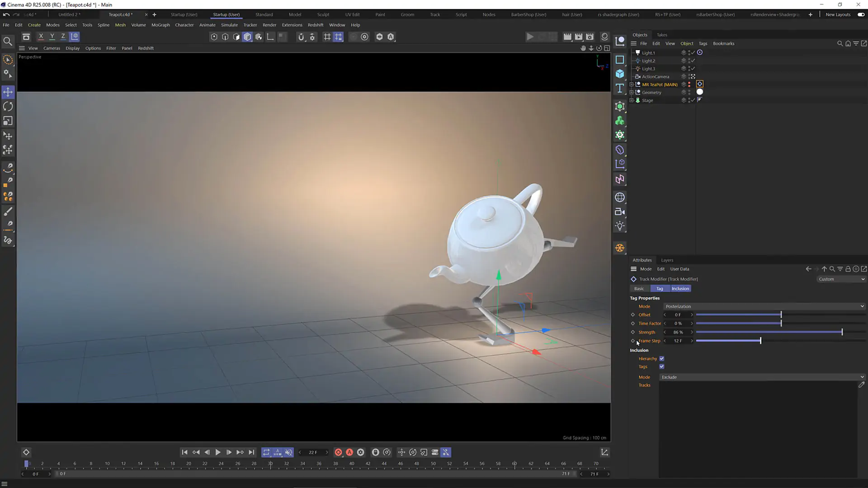Add a Camera object

tap(620, 212)
